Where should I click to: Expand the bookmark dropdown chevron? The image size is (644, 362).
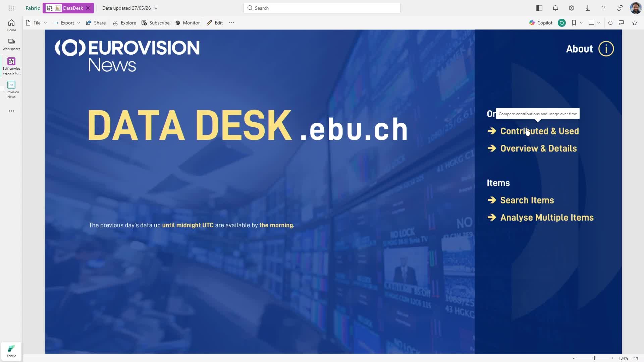(x=581, y=23)
